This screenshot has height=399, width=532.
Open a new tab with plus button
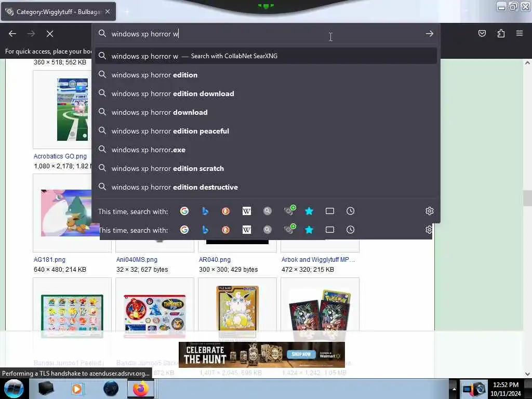pyautogui.click(x=127, y=11)
